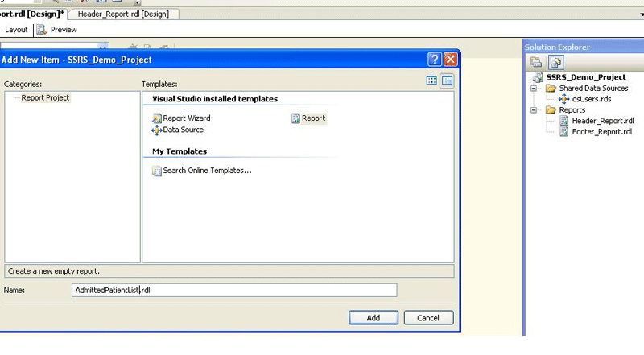Collapse the Reports folder
This screenshot has width=644, height=355.
point(534,110)
